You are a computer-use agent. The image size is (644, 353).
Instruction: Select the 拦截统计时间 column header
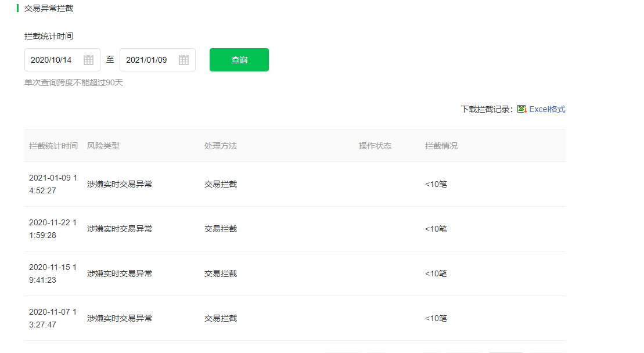pyautogui.click(x=53, y=146)
